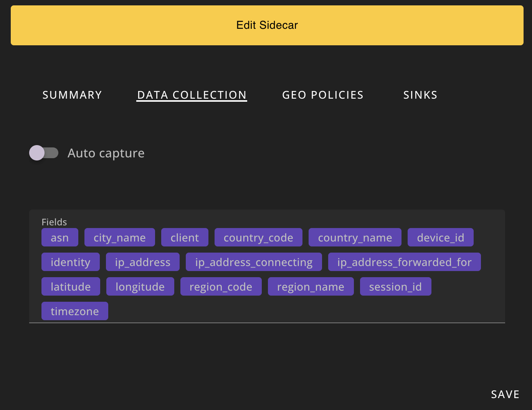532x410 pixels.
Task: Click the SAVE button
Action: click(504, 394)
